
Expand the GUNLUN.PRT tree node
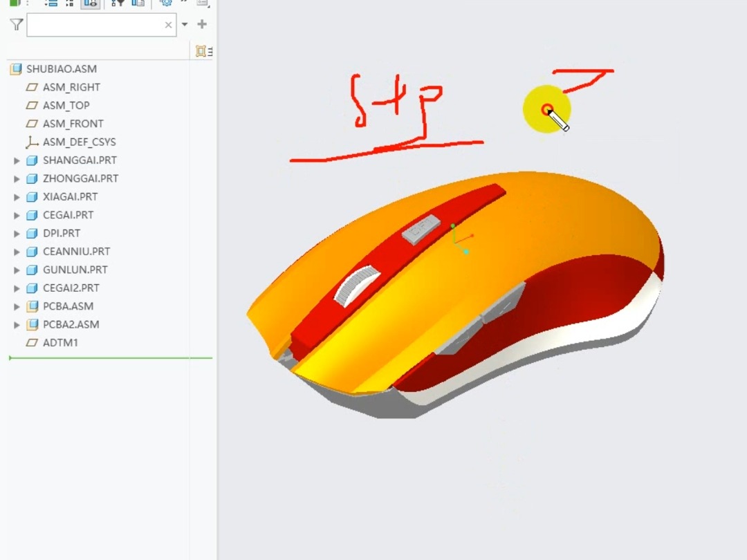17,270
